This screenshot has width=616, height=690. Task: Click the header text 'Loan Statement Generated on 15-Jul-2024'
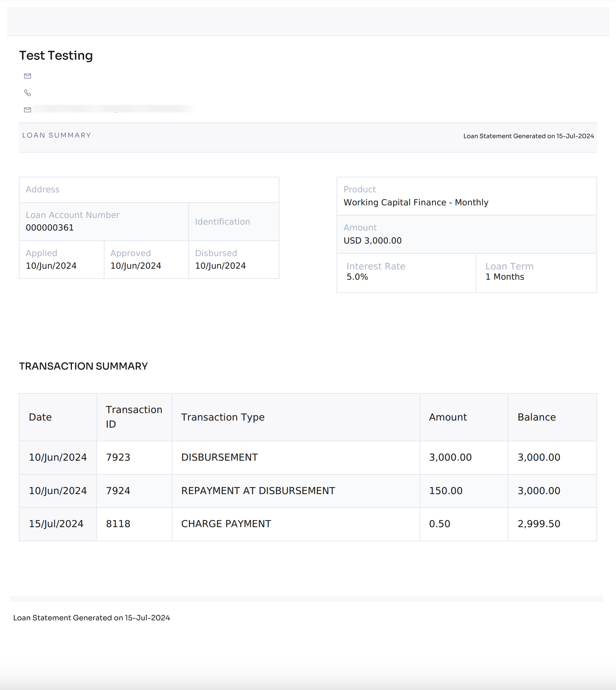[x=528, y=136]
